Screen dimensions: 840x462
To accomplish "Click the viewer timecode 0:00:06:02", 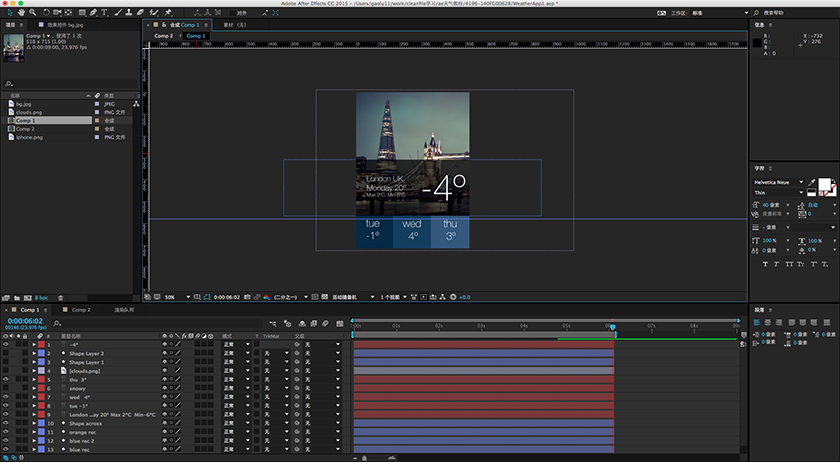I will 227,297.
